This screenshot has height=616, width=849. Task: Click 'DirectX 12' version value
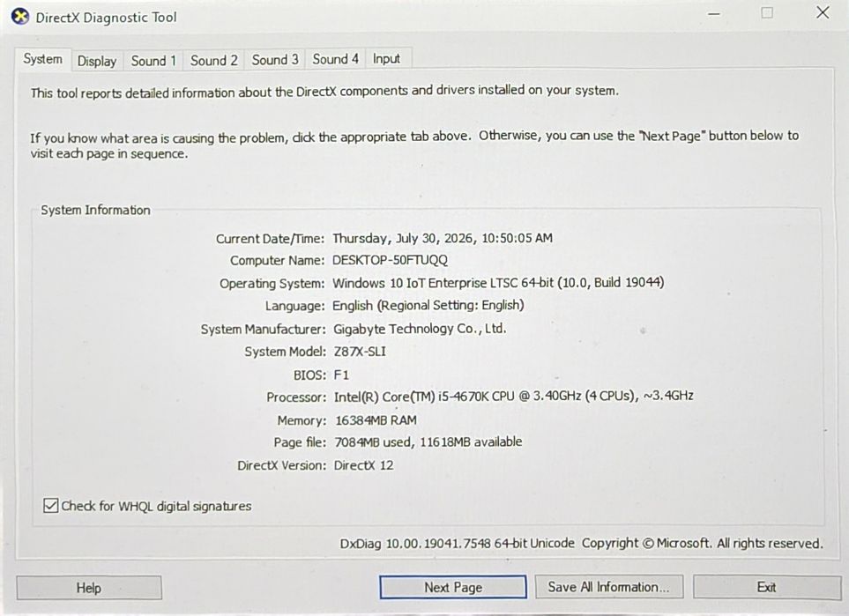click(364, 465)
